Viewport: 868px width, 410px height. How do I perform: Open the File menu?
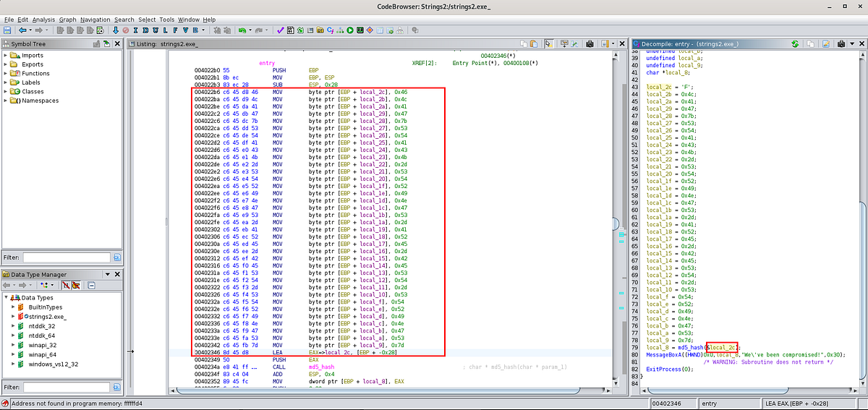point(9,19)
